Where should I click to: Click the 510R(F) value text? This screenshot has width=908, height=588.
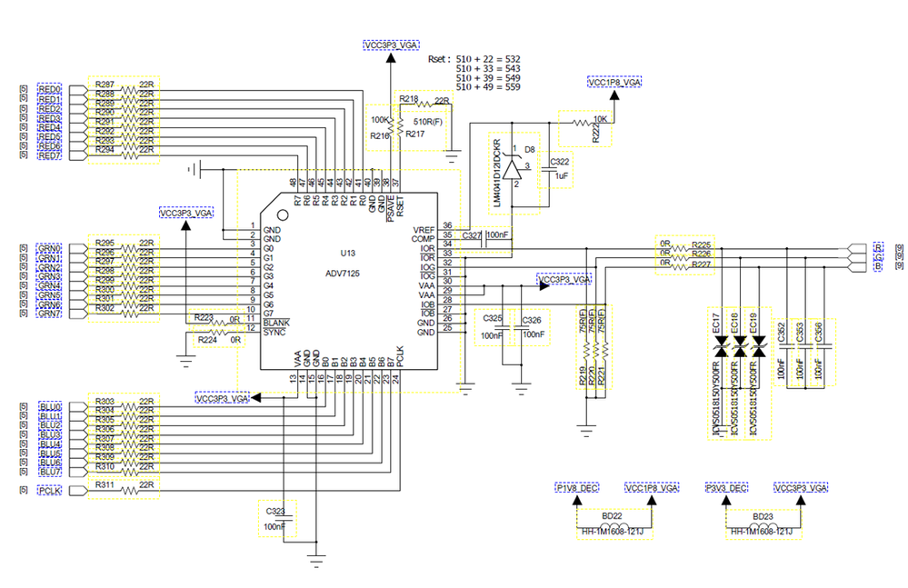pos(428,122)
